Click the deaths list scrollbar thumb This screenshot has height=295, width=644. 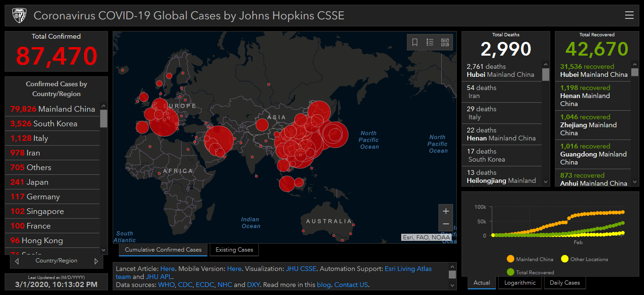(546, 74)
